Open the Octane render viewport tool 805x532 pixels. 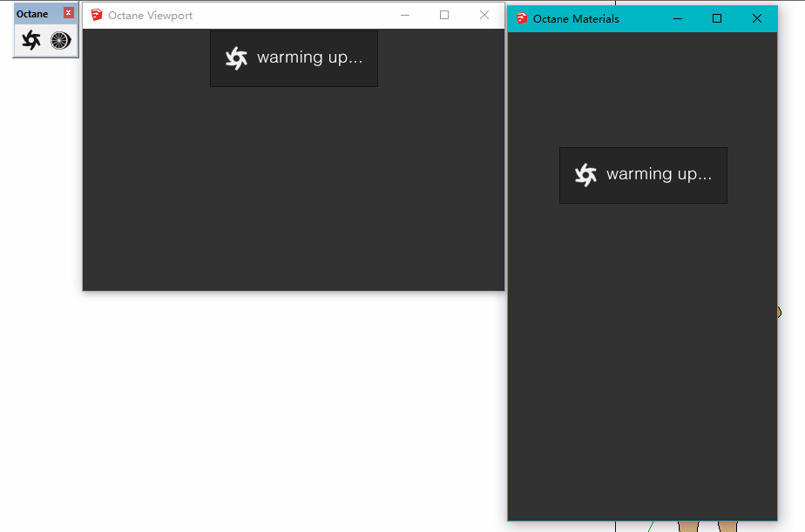pos(31,40)
